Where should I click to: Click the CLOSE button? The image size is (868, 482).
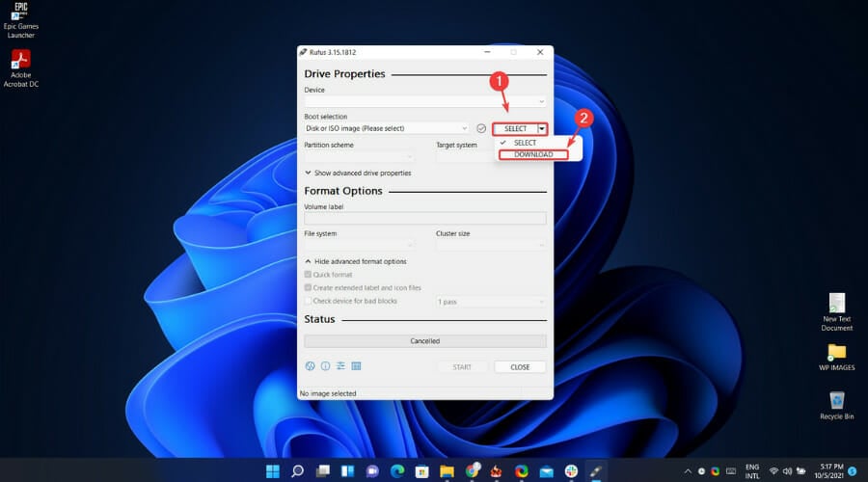point(520,367)
